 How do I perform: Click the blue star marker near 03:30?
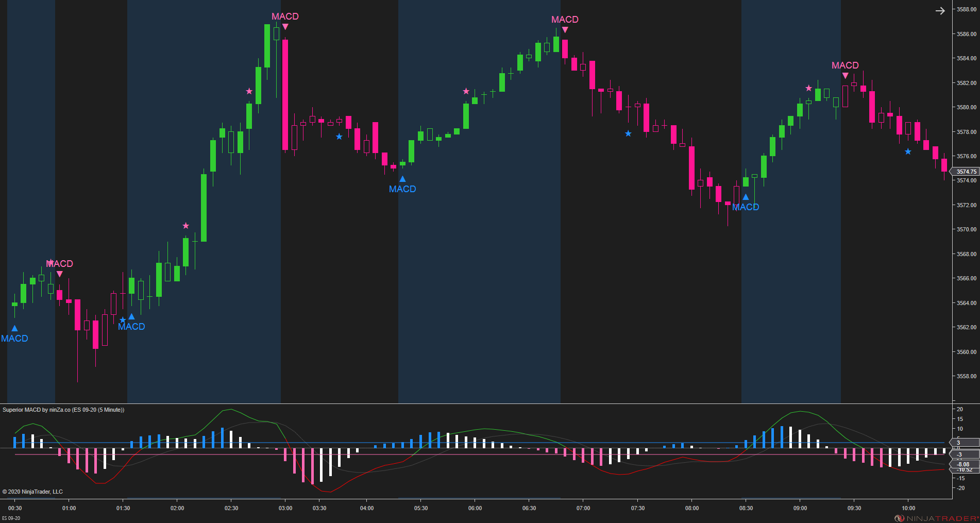(339, 137)
